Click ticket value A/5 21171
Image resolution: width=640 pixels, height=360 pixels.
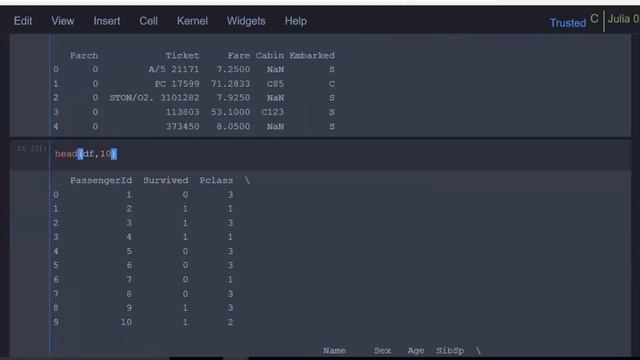174,69
